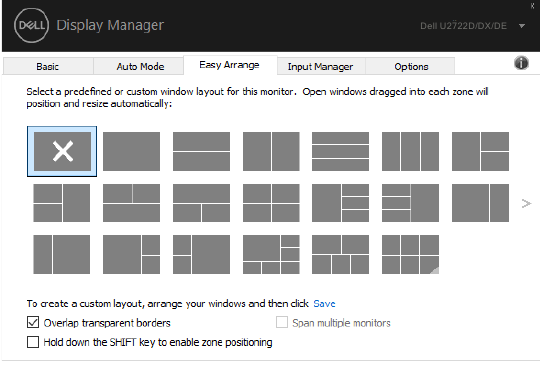Pick layout with three left zones and right column
The width and height of the screenshot is (540, 365).
pos(410,203)
